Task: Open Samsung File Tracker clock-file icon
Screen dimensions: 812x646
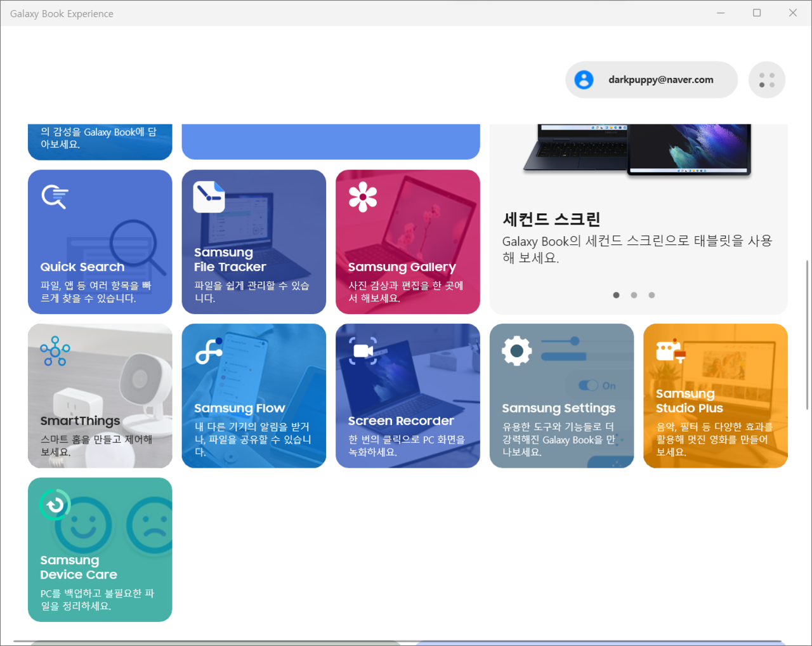Action: [x=209, y=197]
